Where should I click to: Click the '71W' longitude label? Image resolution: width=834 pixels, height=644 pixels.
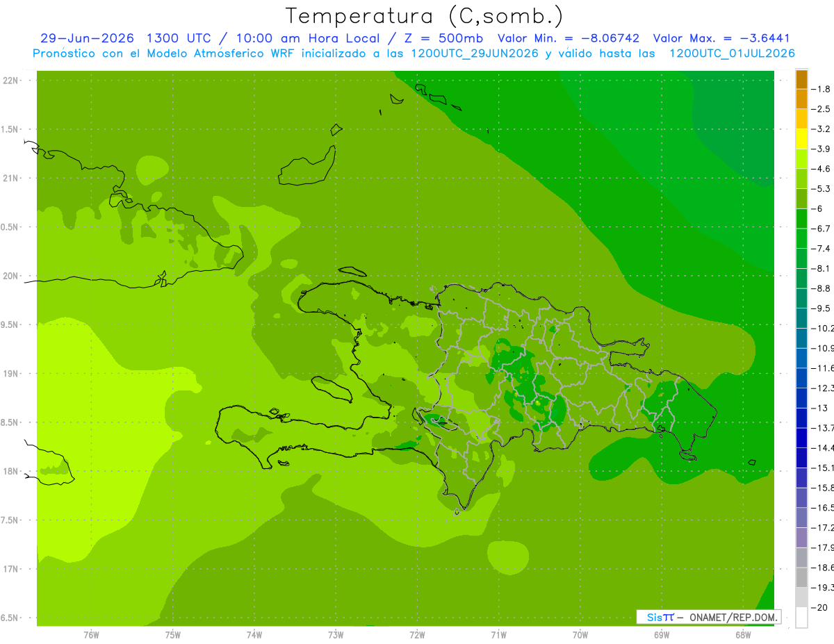pos(498,634)
